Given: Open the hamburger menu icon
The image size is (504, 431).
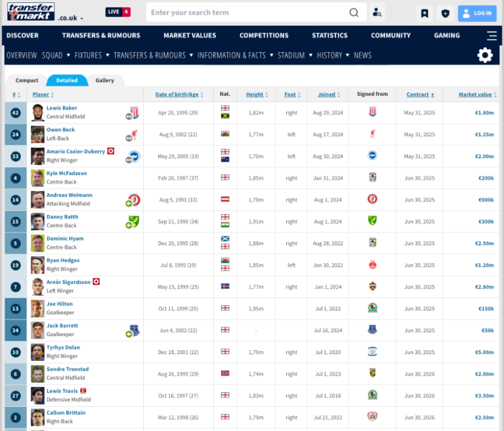Looking at the screenshot, I should [x=491, y=36].
